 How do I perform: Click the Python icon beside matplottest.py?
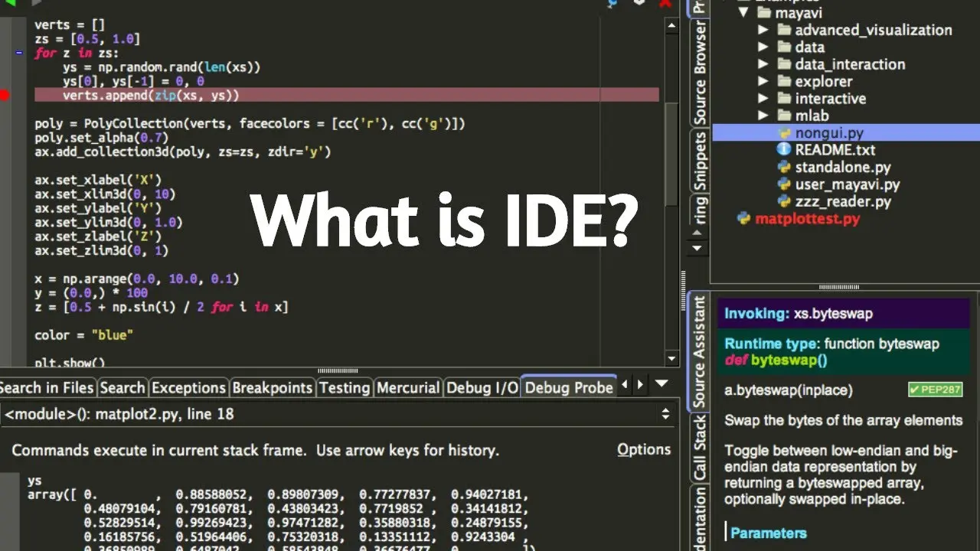coord(743,219)
